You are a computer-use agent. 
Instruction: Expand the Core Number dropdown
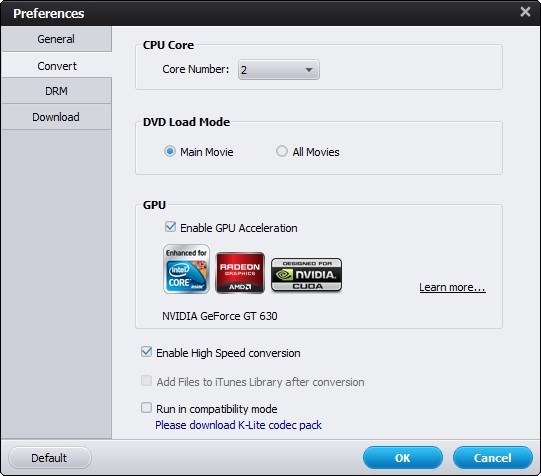click(279, 70)
